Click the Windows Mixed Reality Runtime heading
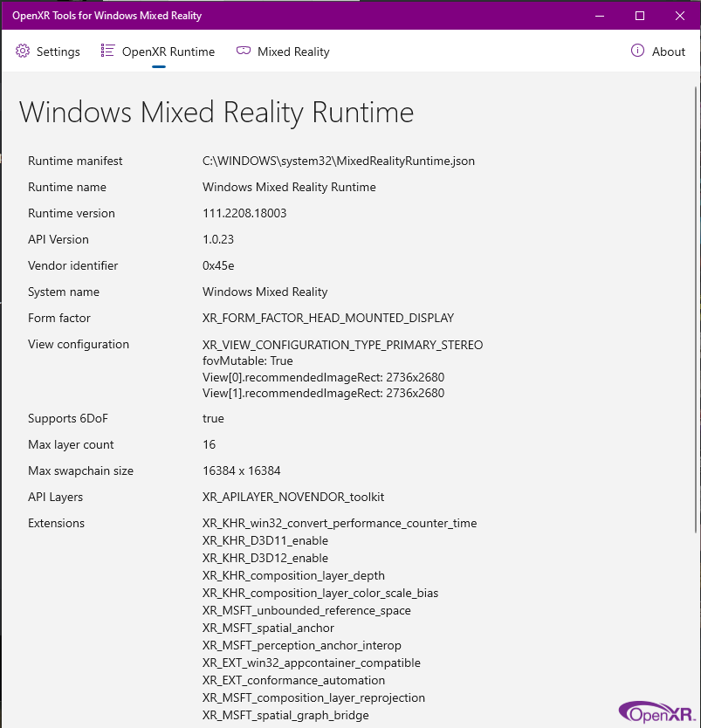The image size is (701, 728). click(x=216, y=113)
